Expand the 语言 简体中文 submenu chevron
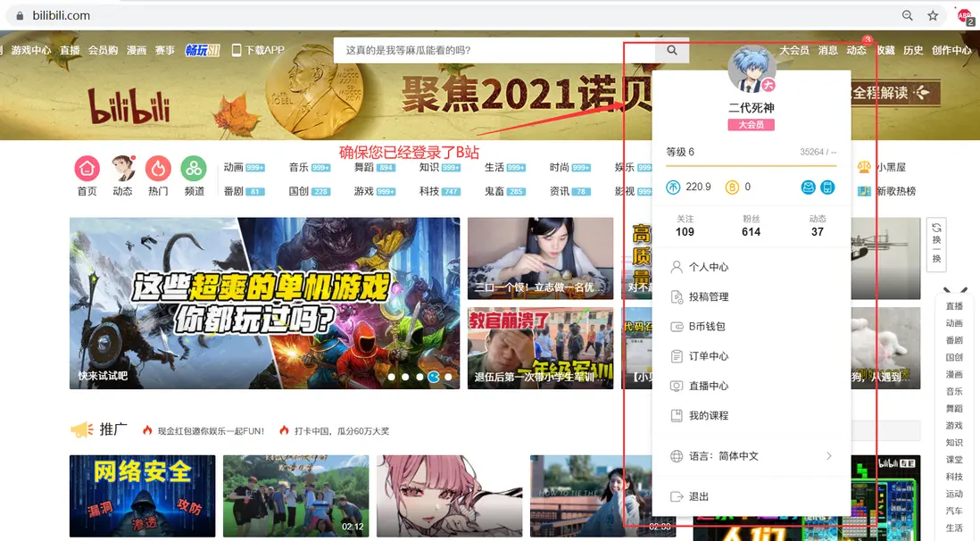 pyautogui.click(x=829, y=455)
